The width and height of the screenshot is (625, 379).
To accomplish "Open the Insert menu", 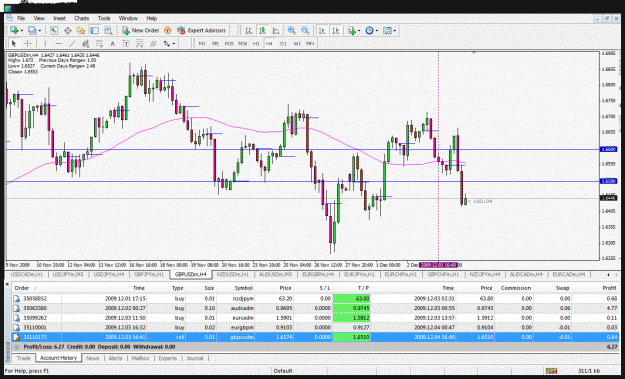I will click(x=59, y=18).
